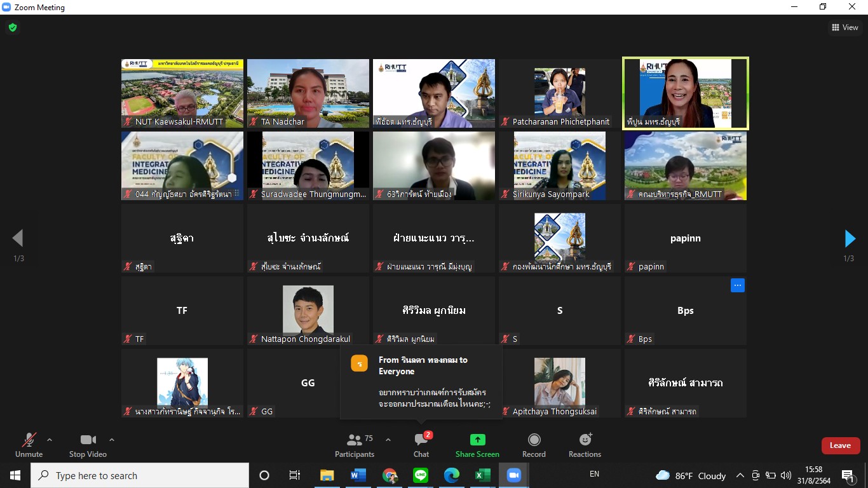Go to previous participants page with left arrow

tap(18, 238)
